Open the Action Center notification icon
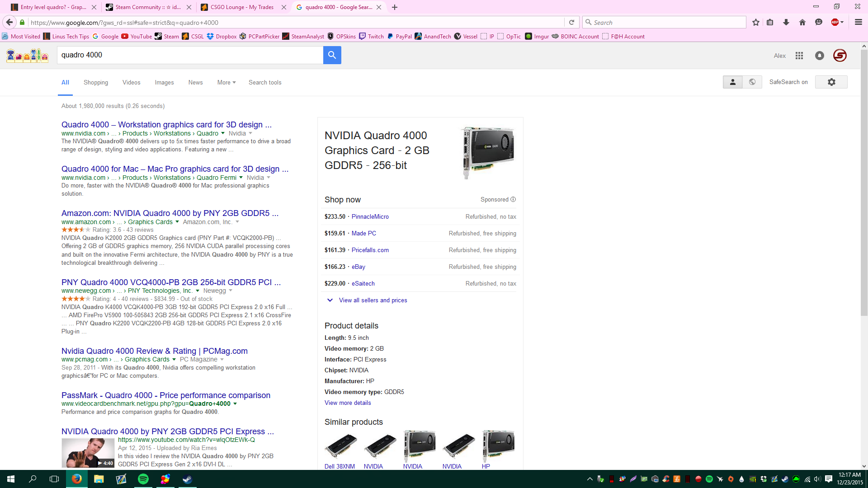The width and height of the screenshot is (868, 488). 829,479
